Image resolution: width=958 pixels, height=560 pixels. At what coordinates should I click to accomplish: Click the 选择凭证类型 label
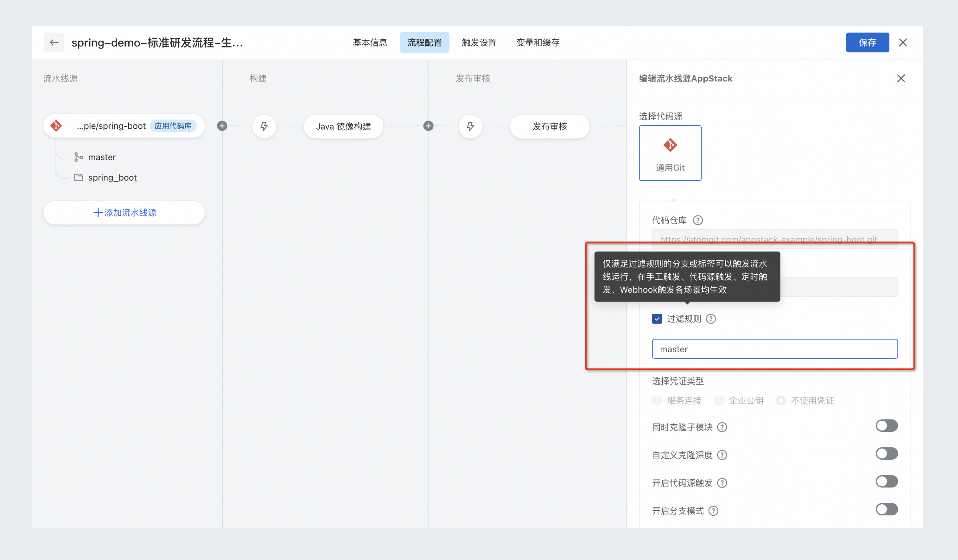(x=678, y=381)
